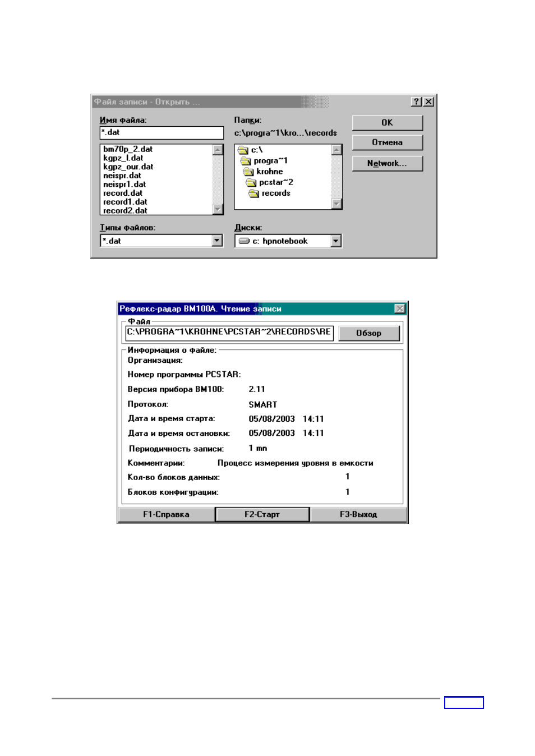Select the pcstar~2 folder icon
The image size is (535, 756).
coord(251,183)
